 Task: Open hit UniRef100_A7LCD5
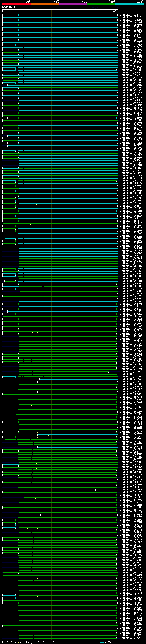click(131, 32)
